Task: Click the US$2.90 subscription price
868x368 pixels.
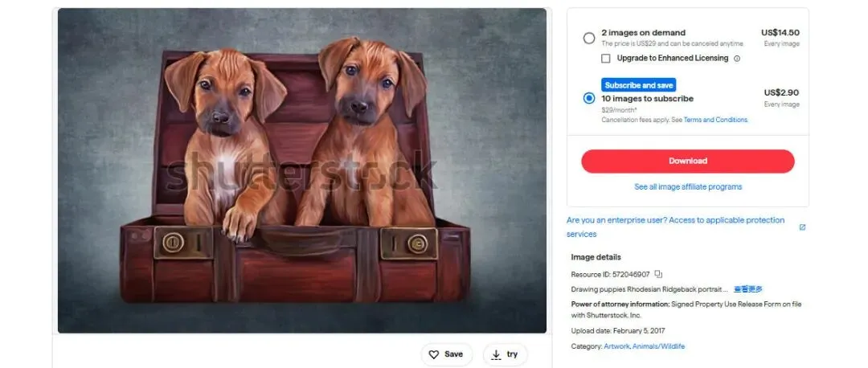Action: 781,93
